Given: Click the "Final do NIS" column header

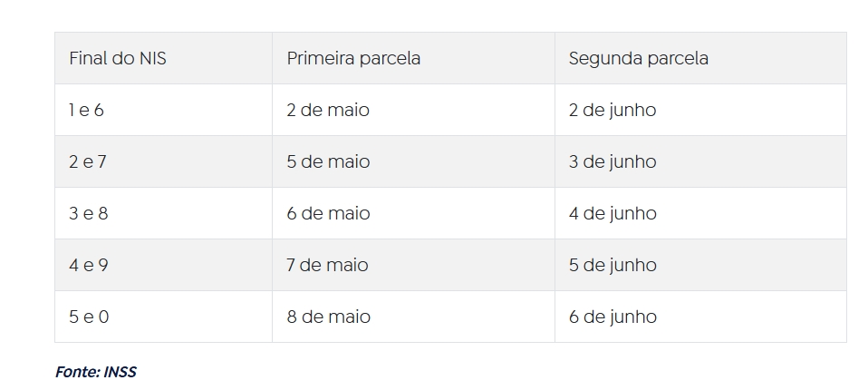Looking at the screenshot, I should pos(118,59).
